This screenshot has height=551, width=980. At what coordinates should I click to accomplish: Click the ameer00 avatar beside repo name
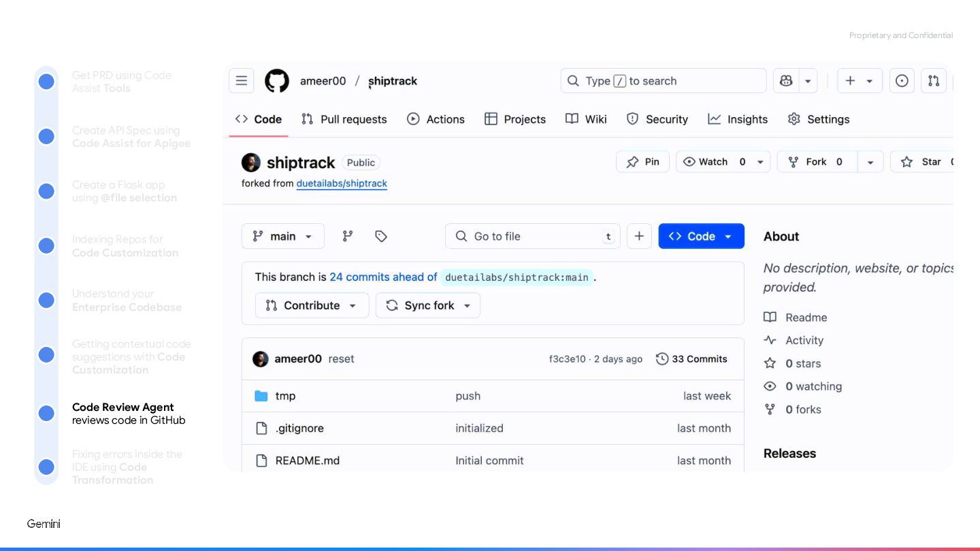pos(251,163)
